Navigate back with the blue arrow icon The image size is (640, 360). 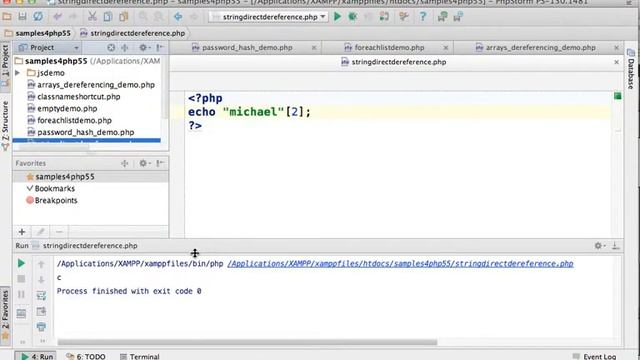click(178, 17)
